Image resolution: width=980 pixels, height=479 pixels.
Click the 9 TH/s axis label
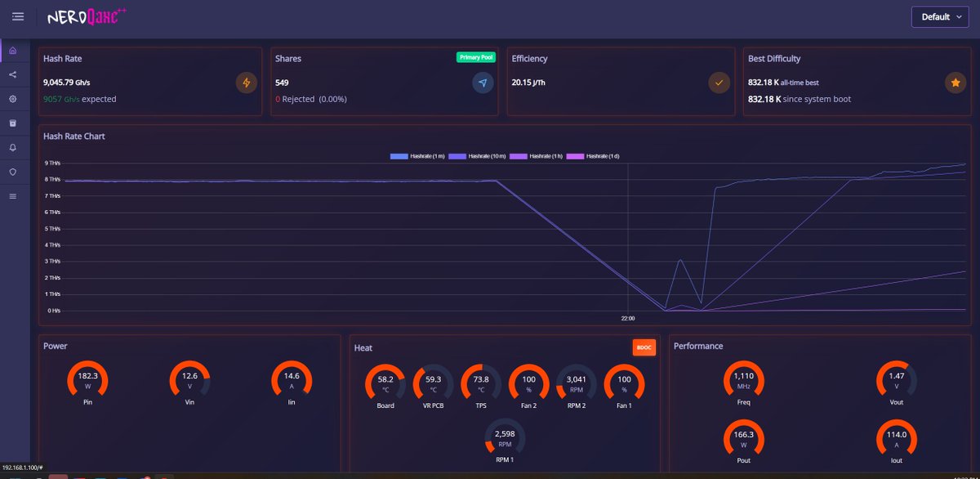(53, 163)
